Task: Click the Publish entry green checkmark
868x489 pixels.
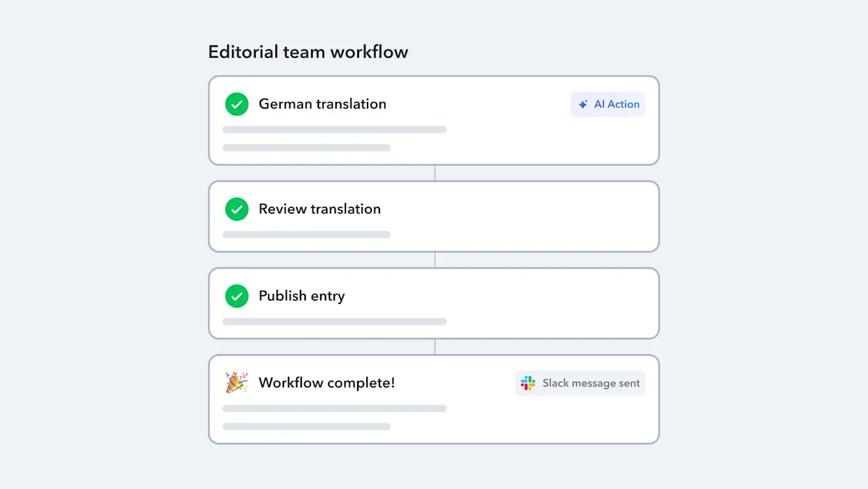Action: point(237,296)
